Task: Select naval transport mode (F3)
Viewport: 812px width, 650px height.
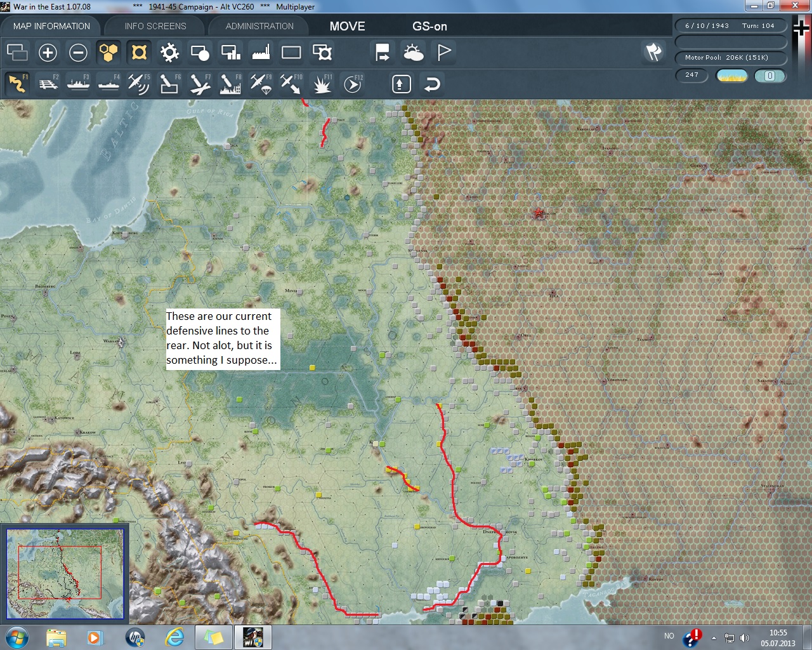Action: [79, 84]
